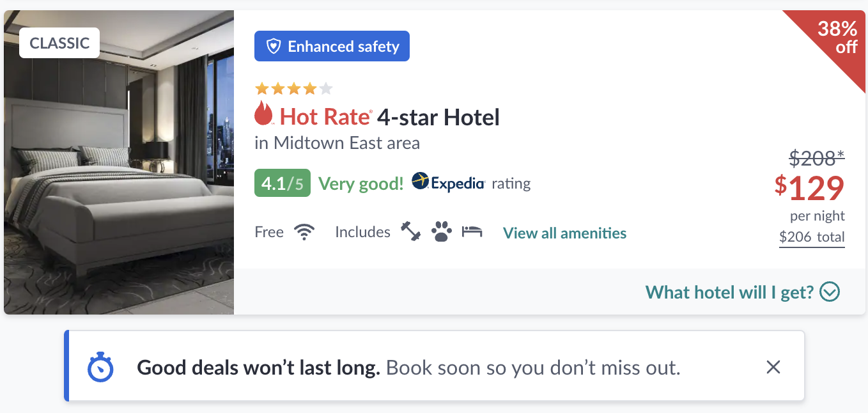The width and height of the screenshot is (868, 413).
Task: Click the bed amenity icon
Action: pyautogui.click(x=472, y=231)
